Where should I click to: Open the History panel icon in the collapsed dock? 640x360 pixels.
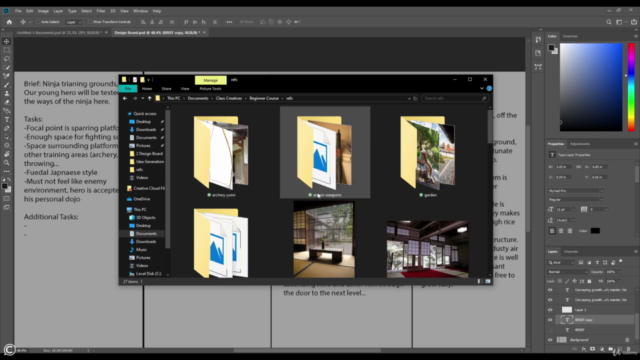[x=538, y=40]
